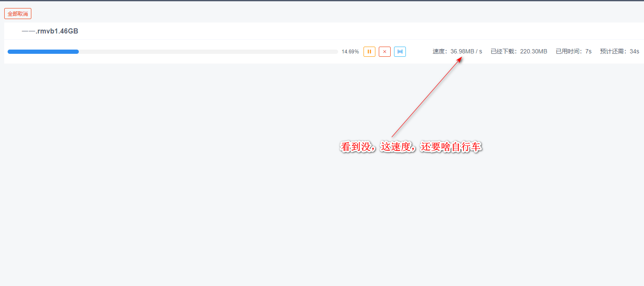Click the 已经下载 220.30MB downloaded stat
The image size is (644, 286).
pos(519,51)
